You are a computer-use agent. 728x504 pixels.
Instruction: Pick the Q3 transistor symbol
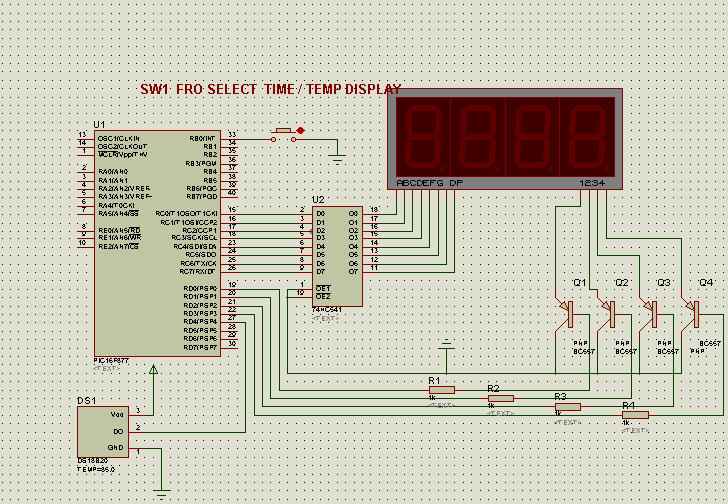point(652,314)
